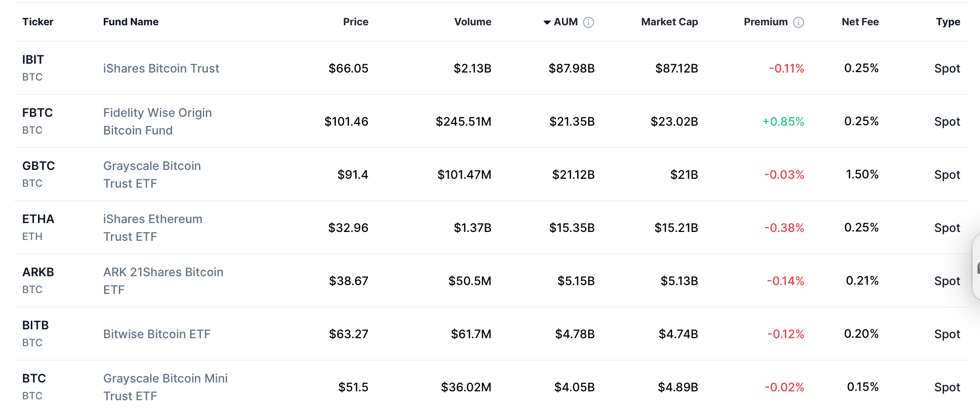
Task: Open the Fidelity Wise Origin Bitcoin Fund page
Action: pos(157,121)
